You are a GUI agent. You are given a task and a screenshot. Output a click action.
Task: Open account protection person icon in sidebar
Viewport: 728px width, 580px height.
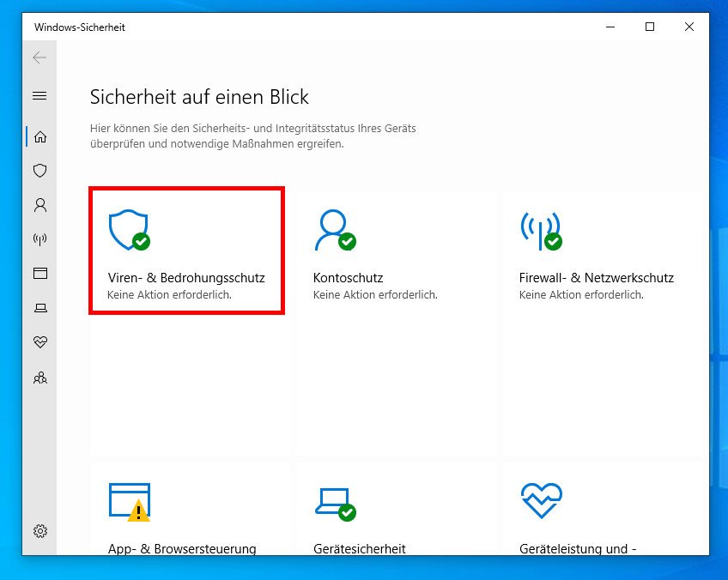click(x=40, y=205)
